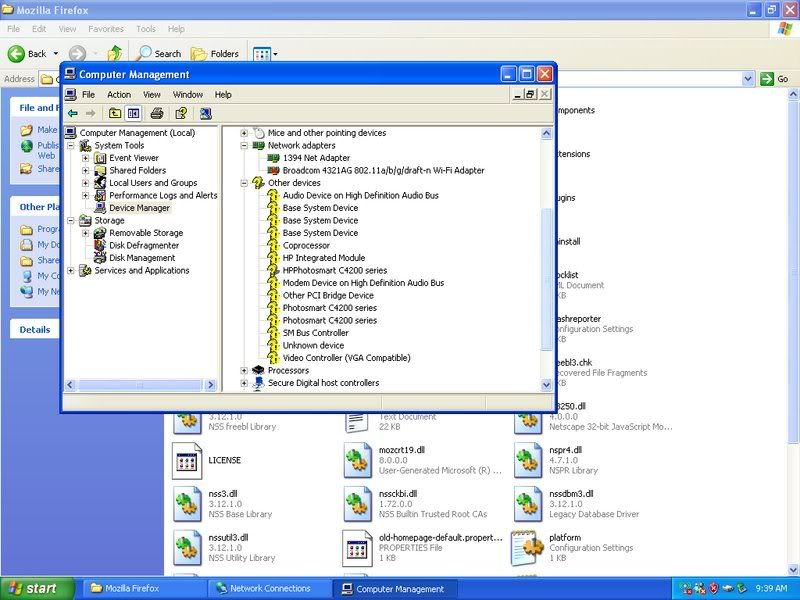Click the Explorer window's scroll-down arrow
This screenshot has height=600, width=800.
coord(793,569)
